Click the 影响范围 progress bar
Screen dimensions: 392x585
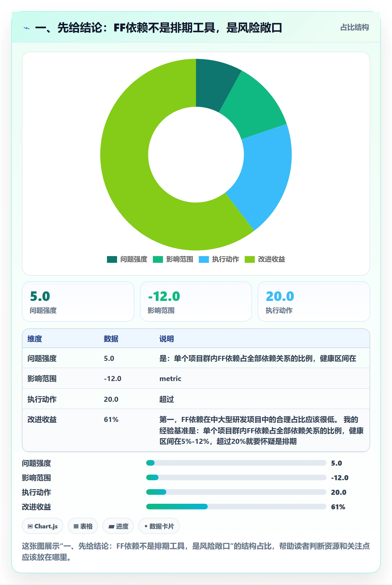(x=236, y=477)
